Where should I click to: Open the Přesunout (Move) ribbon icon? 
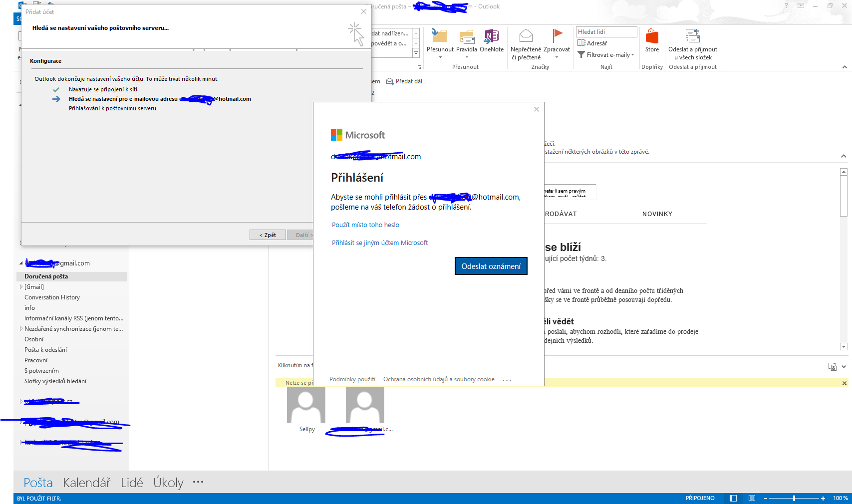pyautogui.click(x=440, y=43)
